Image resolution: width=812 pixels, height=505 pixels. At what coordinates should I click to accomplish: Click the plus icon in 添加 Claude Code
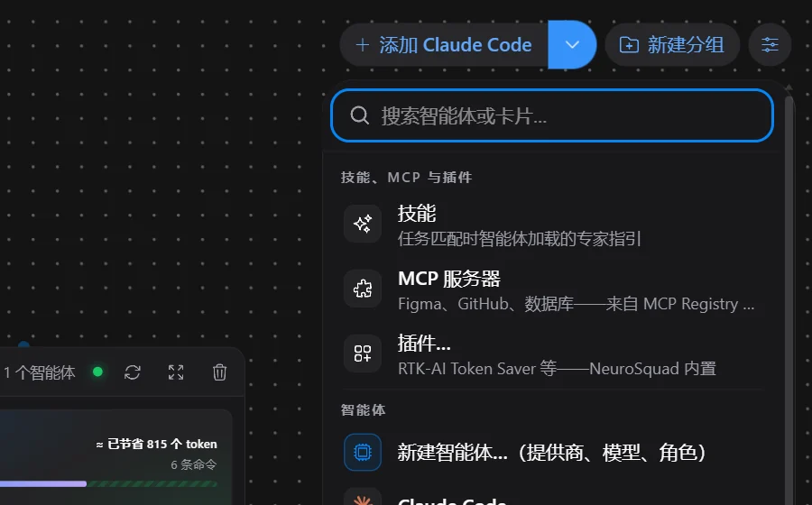click(x=363, y=45)
